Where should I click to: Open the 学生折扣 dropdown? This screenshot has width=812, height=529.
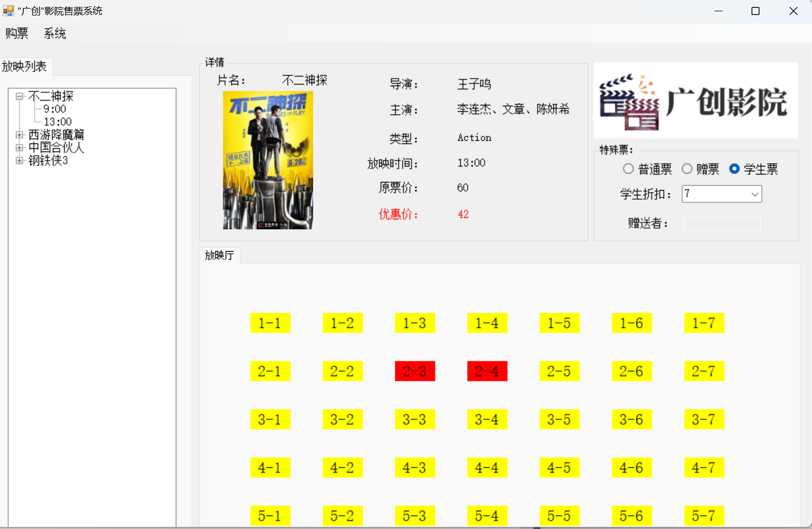[754, 194]
